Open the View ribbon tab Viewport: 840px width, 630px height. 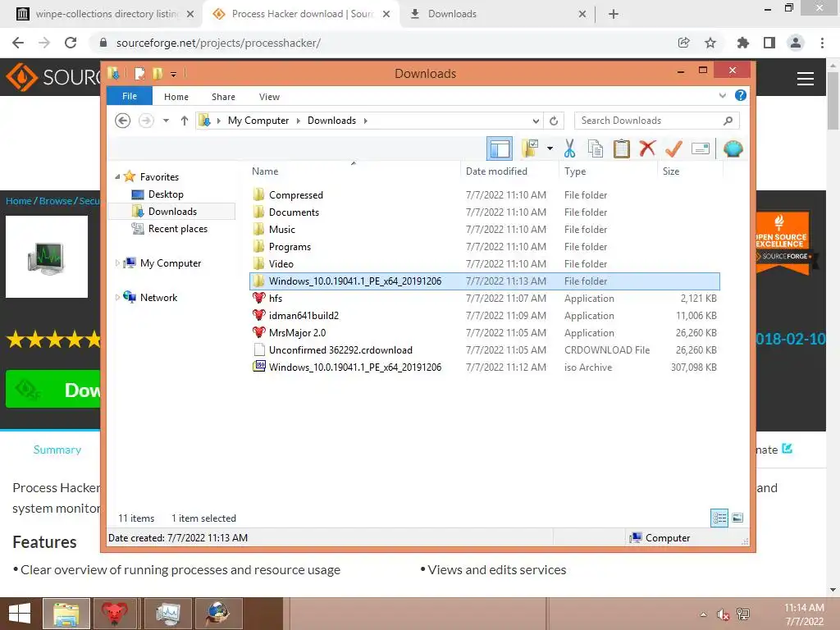pos(269,97)
